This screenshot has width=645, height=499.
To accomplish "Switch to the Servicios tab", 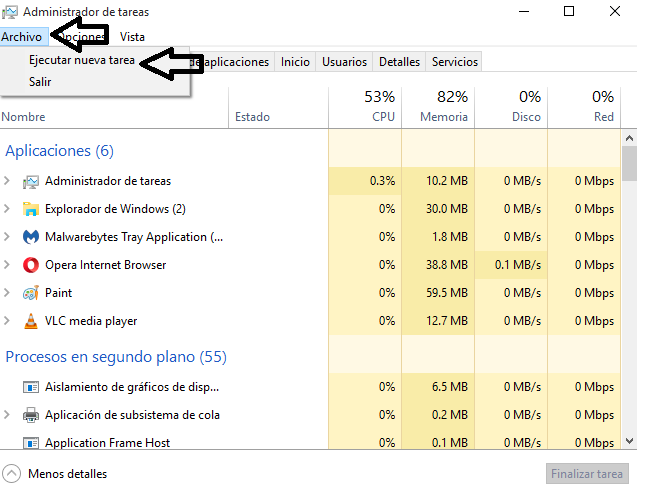I will (x=455, y=62).
